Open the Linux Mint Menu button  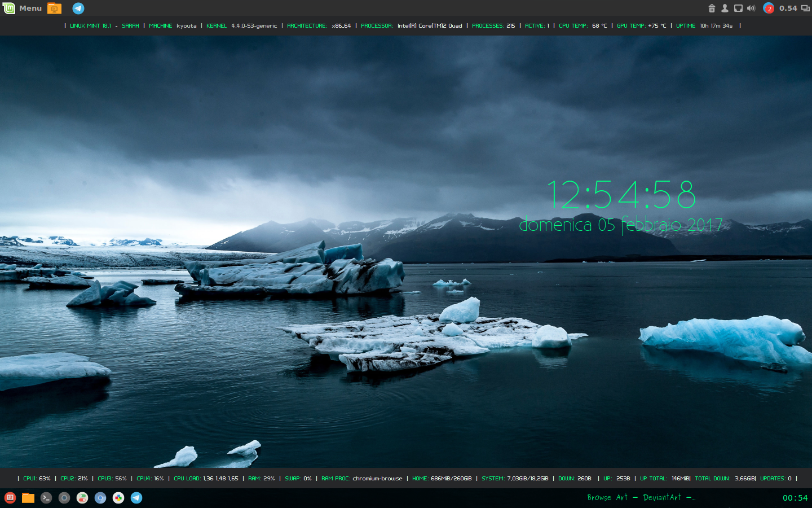coord(23,8)
